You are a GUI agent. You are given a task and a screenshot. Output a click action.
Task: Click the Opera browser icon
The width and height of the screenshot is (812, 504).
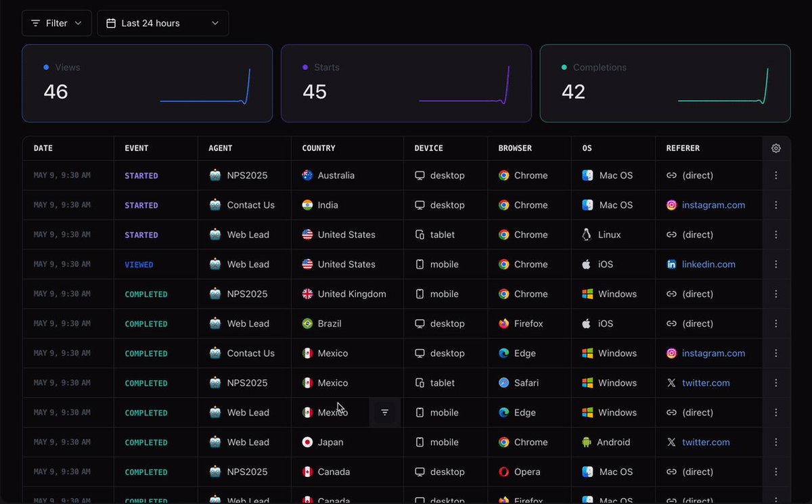coord(503,472)
